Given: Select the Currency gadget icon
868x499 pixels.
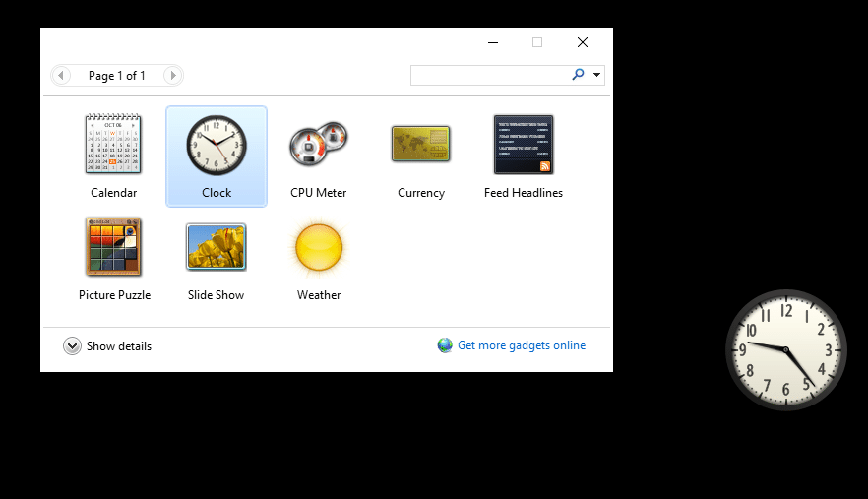Looking at the screenshot, I should (x=420, y=145).
